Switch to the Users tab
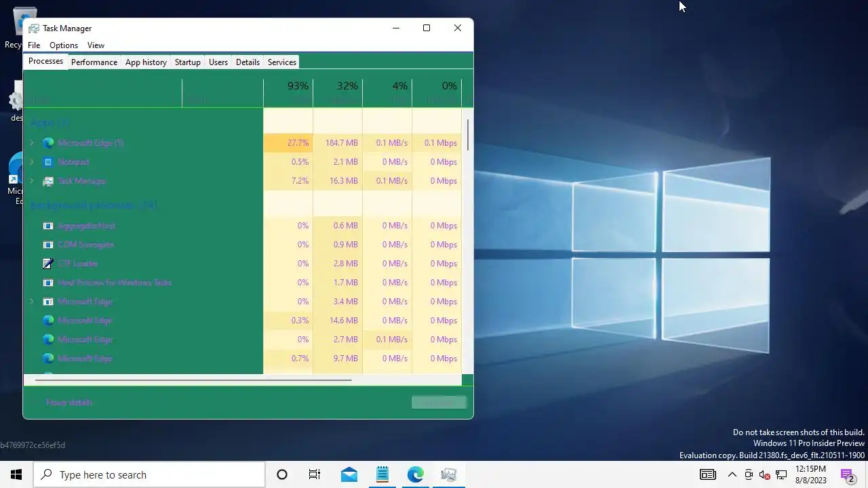This screenshot has height=488, width=868. pos(218,62)
